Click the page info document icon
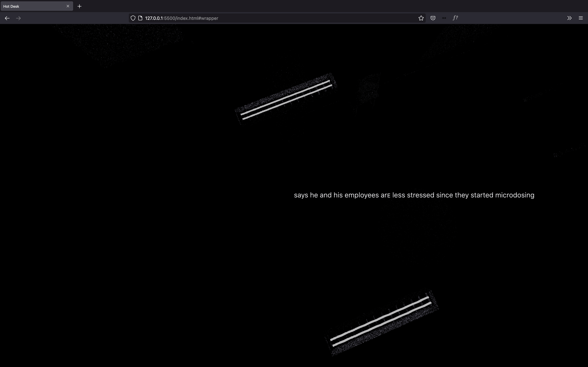The height and width of the screenshot is (367, 588). click(140, 18)
